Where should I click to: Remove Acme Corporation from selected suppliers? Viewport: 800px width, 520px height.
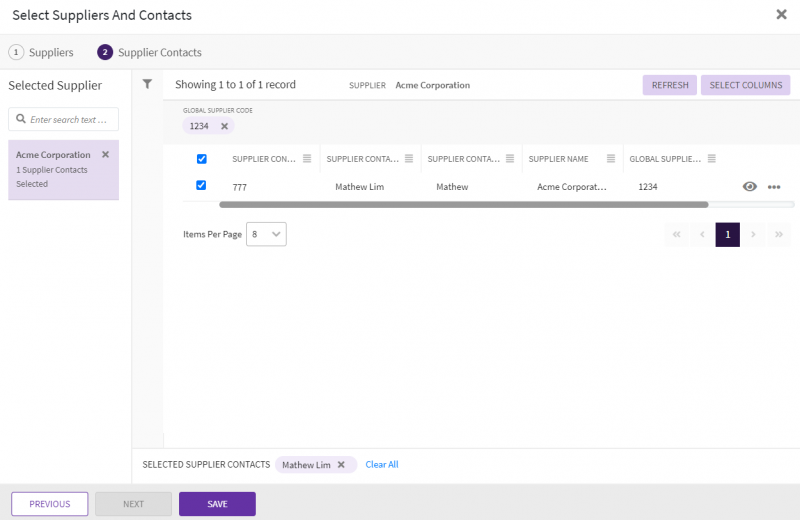(x=105, y=155)
